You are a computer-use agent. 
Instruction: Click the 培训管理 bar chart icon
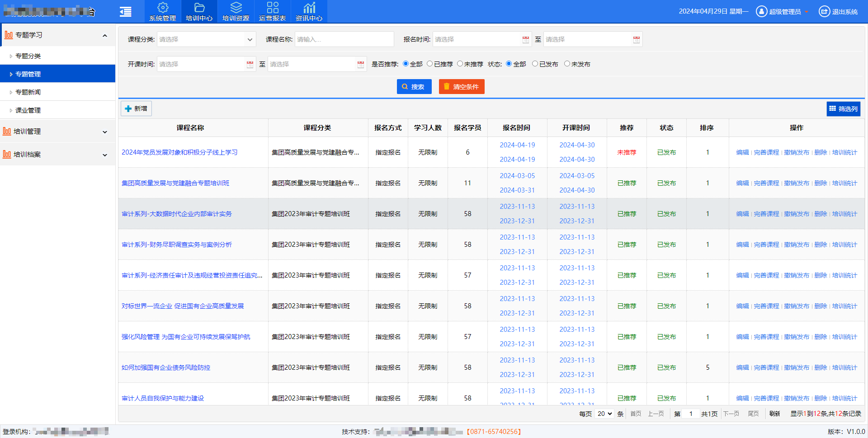7,131
